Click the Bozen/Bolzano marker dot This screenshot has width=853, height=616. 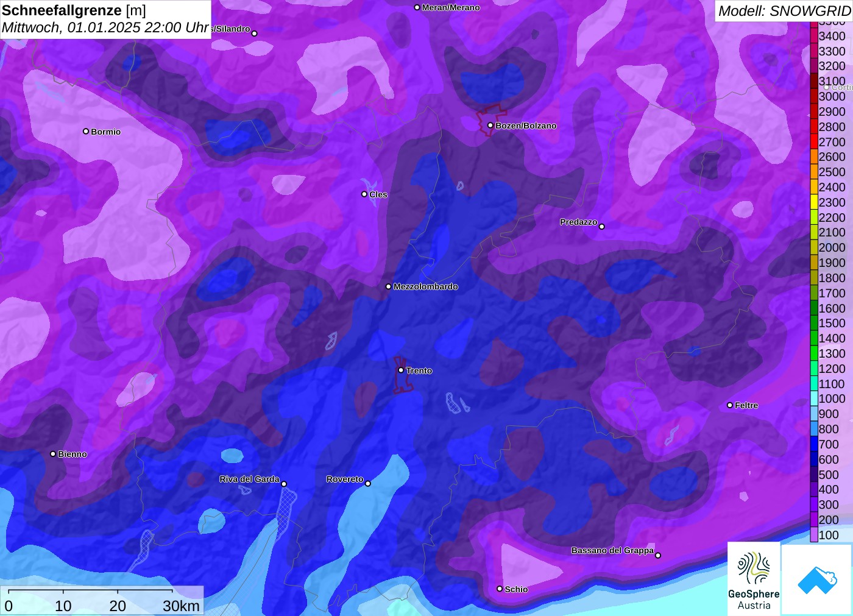tap(490, 126)
